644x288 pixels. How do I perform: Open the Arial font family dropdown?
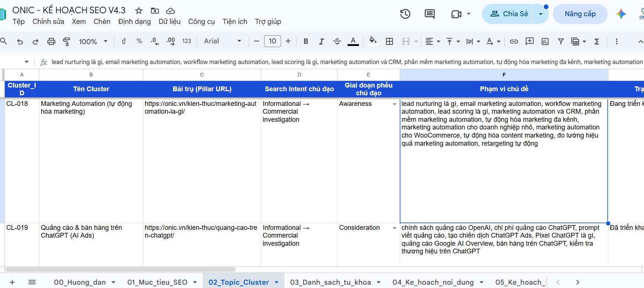223,41
